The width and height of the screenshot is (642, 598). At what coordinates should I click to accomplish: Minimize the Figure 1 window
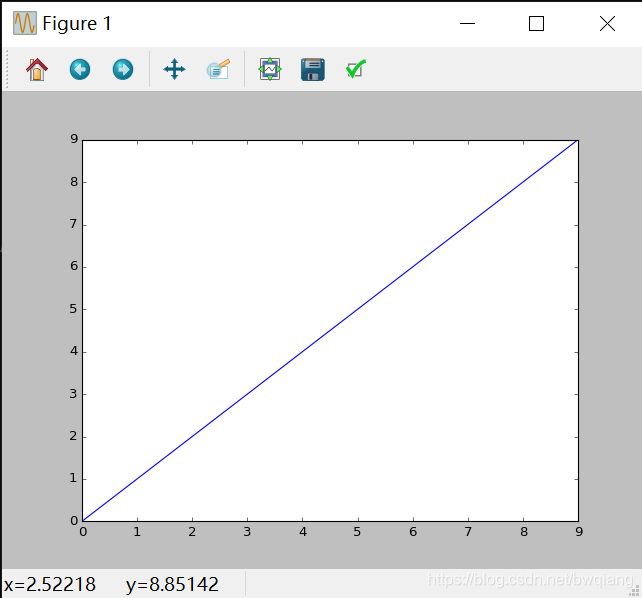(x=467, y=23)
